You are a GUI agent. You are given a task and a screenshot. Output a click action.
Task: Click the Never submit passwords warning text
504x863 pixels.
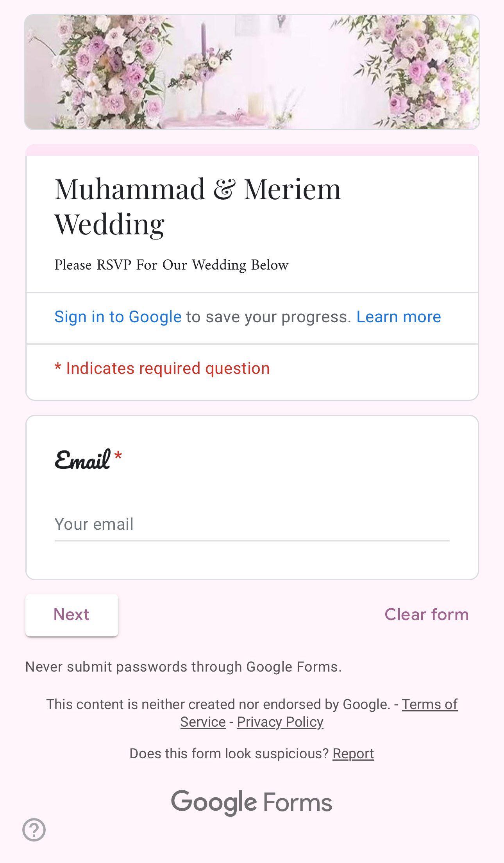point(183,667)
